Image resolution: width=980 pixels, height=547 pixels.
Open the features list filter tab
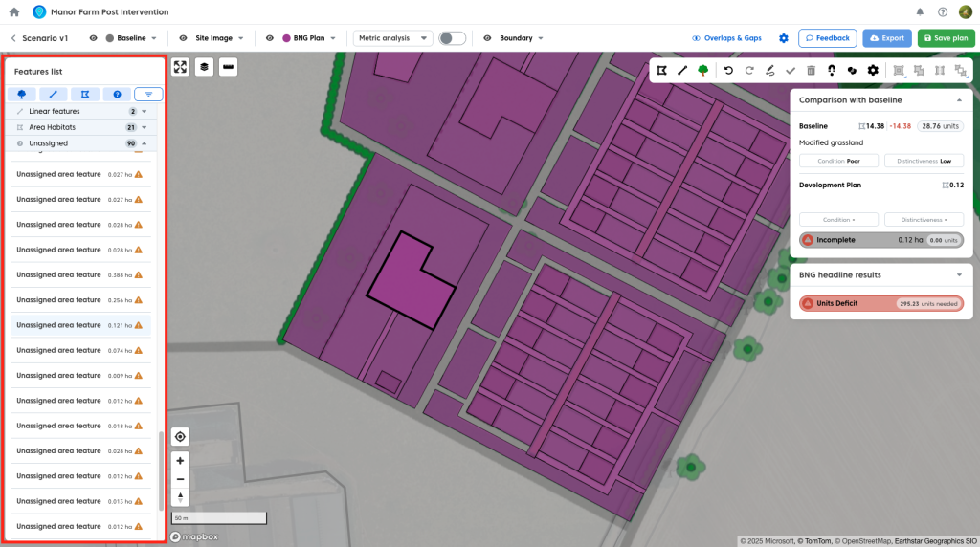pyautogui.click(x=148, y=94)
